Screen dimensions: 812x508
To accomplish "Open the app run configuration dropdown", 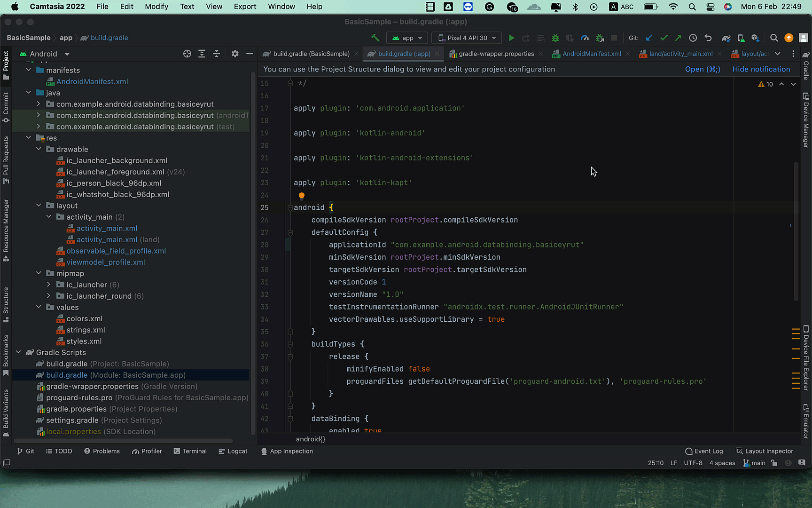I will click(x=407, y=38).
